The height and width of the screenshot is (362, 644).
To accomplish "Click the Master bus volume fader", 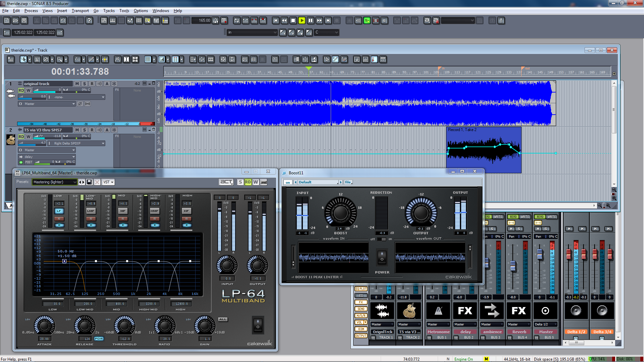I will [x=540, y=255].
